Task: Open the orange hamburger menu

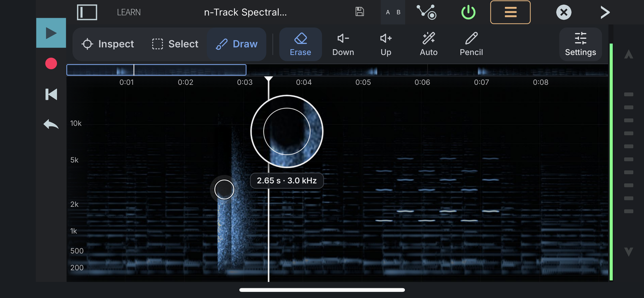Action: [511, 12]
